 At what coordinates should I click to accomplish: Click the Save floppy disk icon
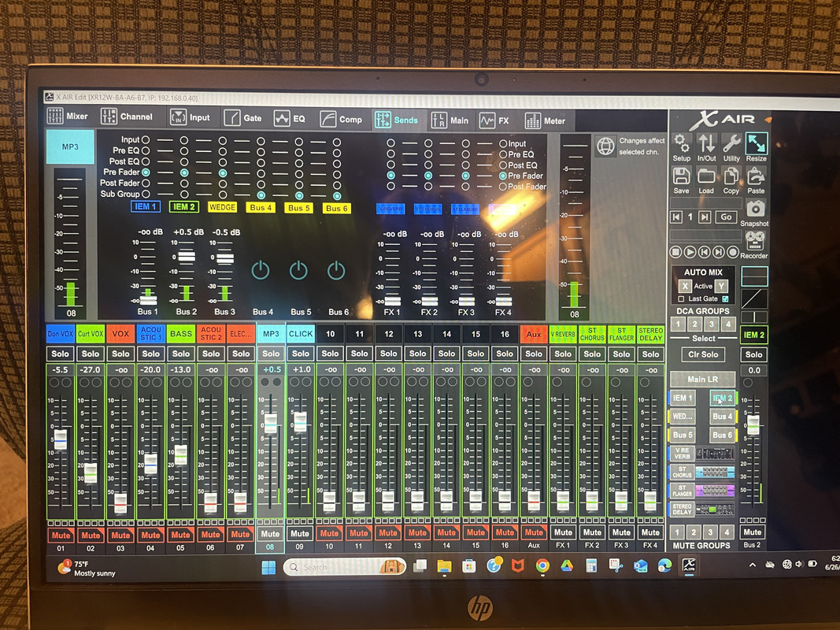point(682,176)
